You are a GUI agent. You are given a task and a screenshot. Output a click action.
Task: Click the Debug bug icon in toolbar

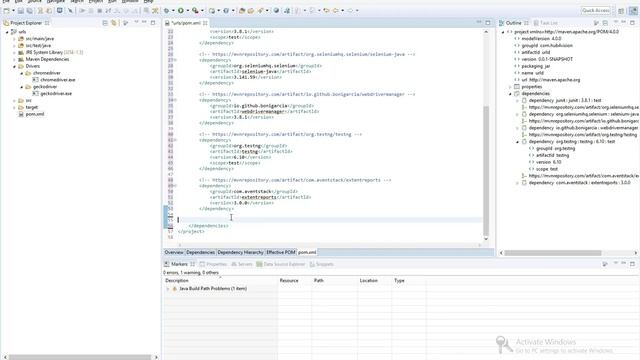coord(167,11)
